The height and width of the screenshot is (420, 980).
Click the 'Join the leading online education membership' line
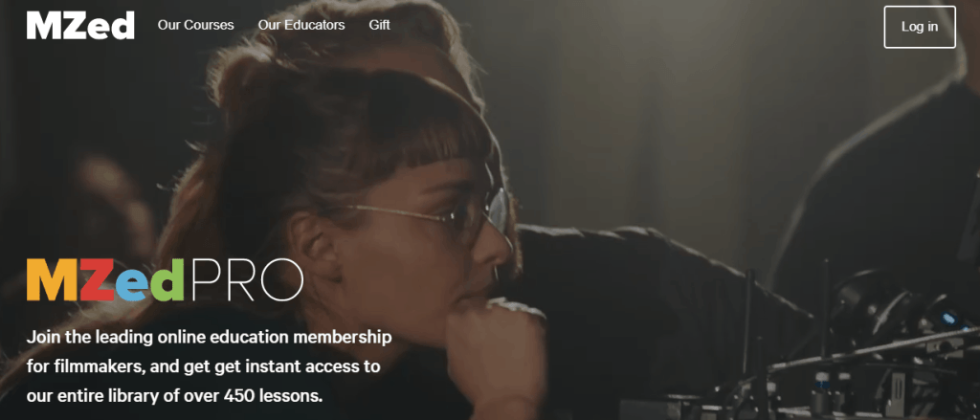(x=210, y=338)
